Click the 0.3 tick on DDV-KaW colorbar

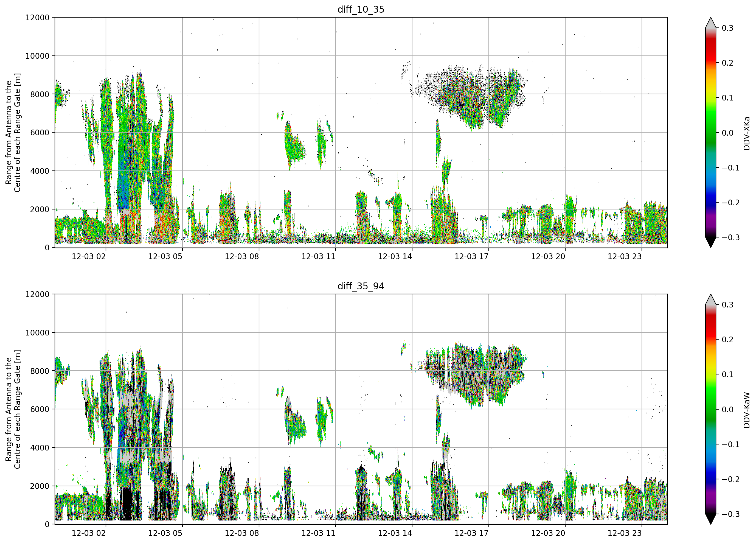[x=728, y=305]
